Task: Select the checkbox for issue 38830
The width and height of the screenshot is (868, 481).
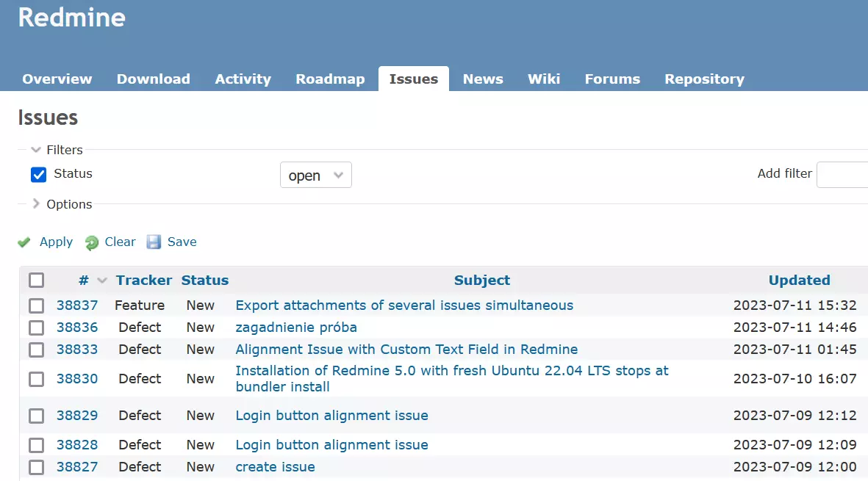Action: point(36,379)
